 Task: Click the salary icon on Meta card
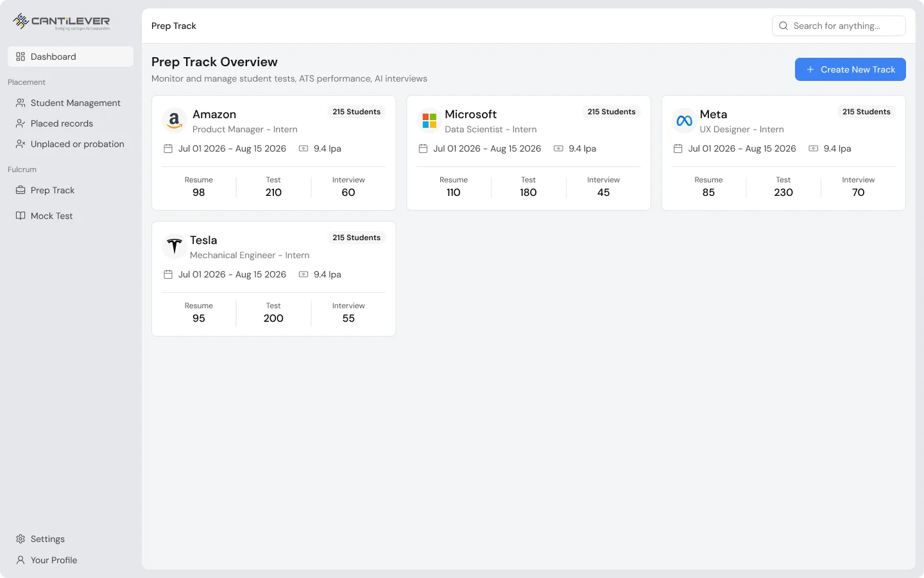click(813, 148)
